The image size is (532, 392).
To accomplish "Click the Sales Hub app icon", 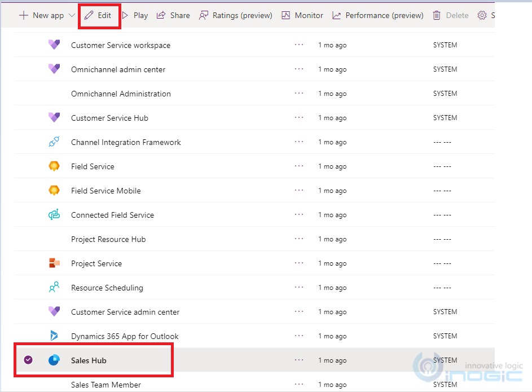I will 54,360.
